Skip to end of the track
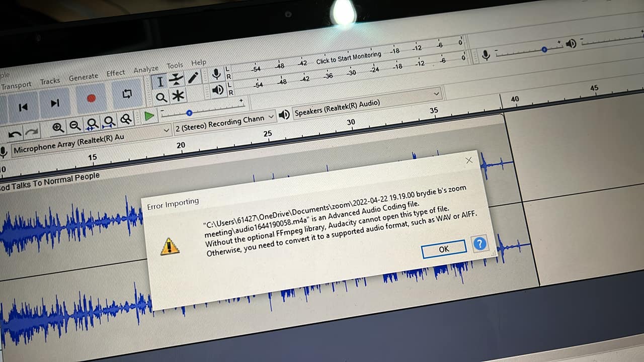This screenshot has height=362, width=644. pyautogui.click(x=55, y=103)
